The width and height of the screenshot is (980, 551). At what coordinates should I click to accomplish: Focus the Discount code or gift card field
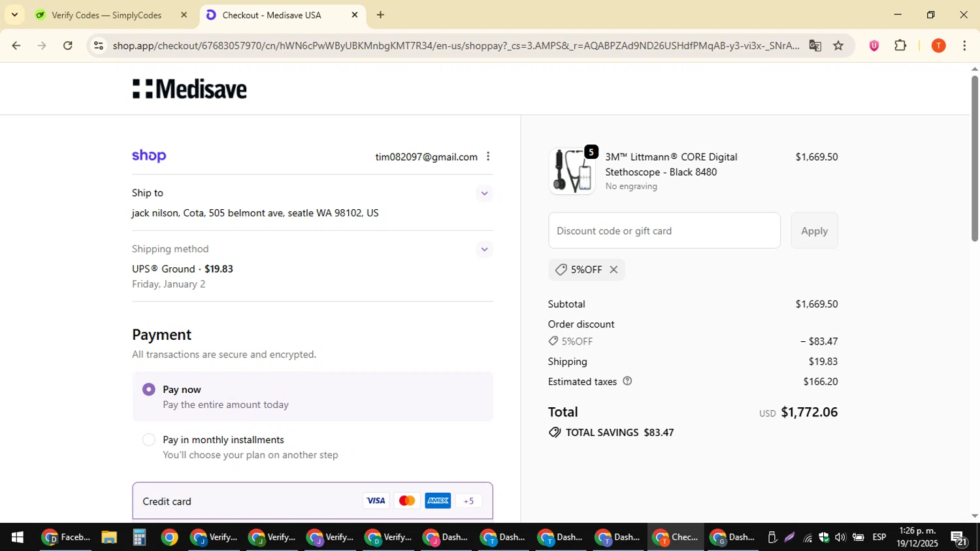click(664, 231)
